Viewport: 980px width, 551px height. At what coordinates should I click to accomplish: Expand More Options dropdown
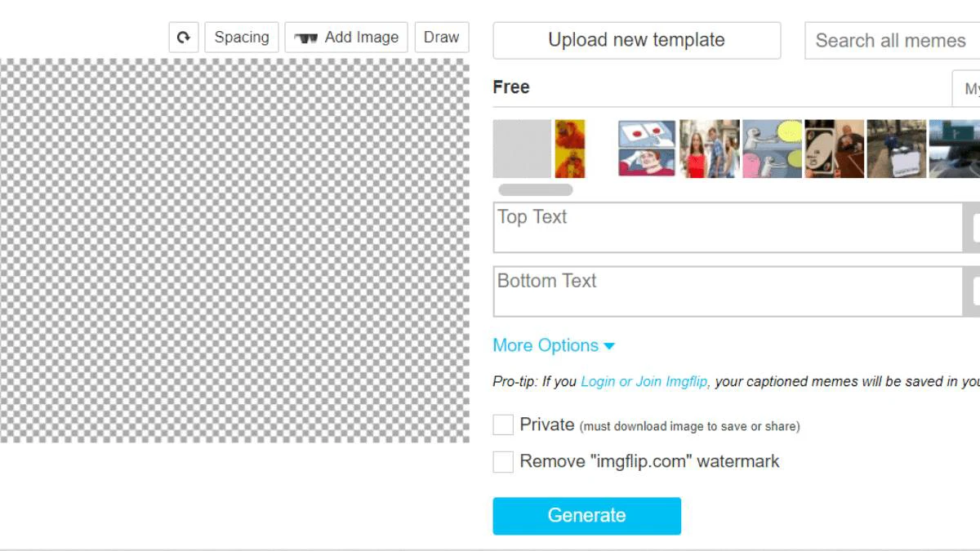point(553,345)
